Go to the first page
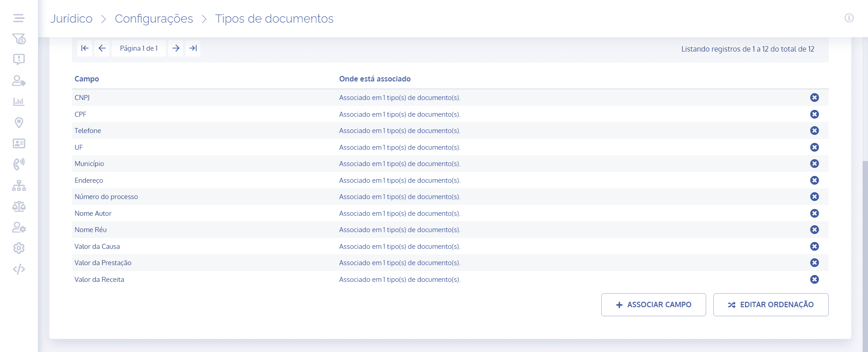This screenshot has width=868, height=352. [x=85, y=48]
